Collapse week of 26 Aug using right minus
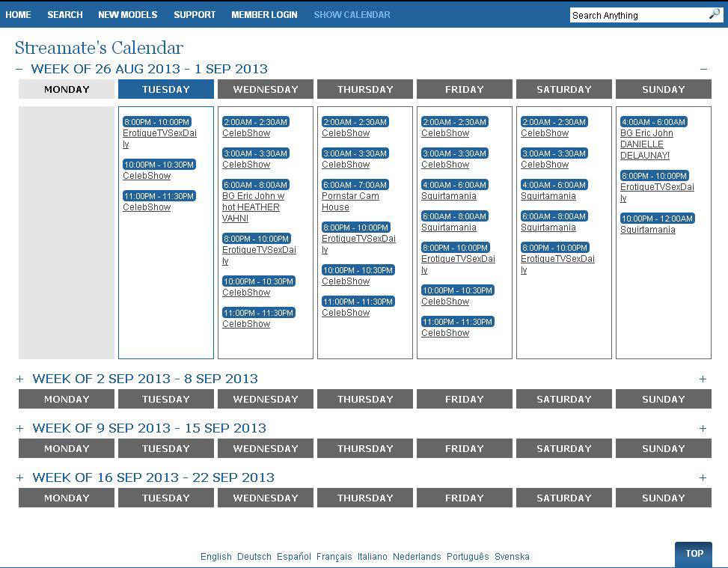The height and width of the screenshot is (568, 728). click(x=703, y=69)
